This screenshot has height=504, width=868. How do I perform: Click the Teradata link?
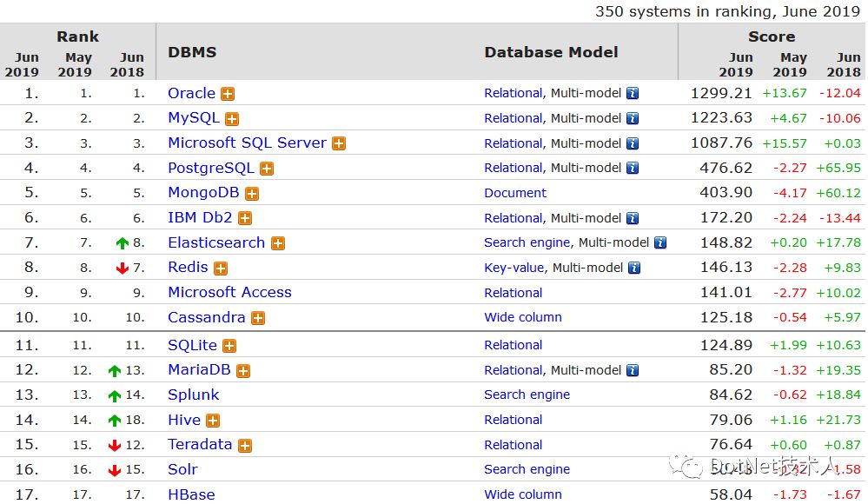tap(200, 445)
